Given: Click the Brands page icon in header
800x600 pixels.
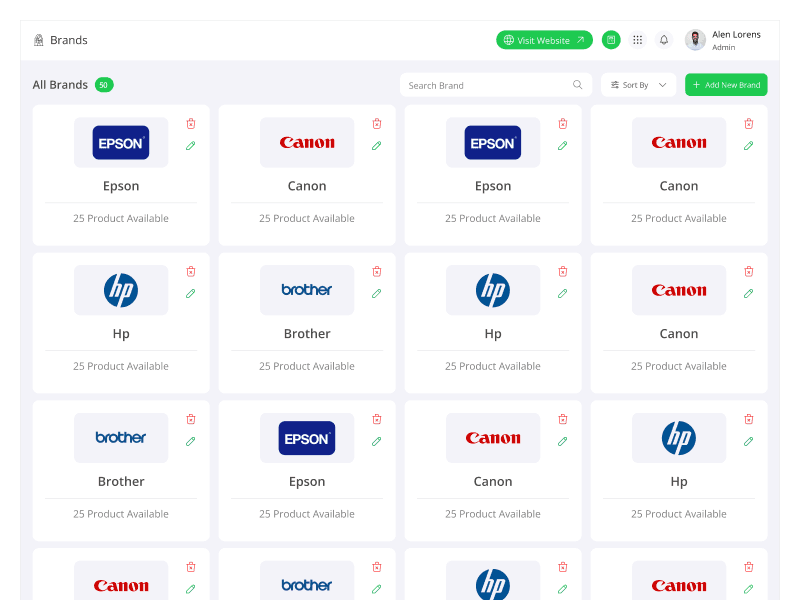Looking at the screenshot, I should coord(38,40).
